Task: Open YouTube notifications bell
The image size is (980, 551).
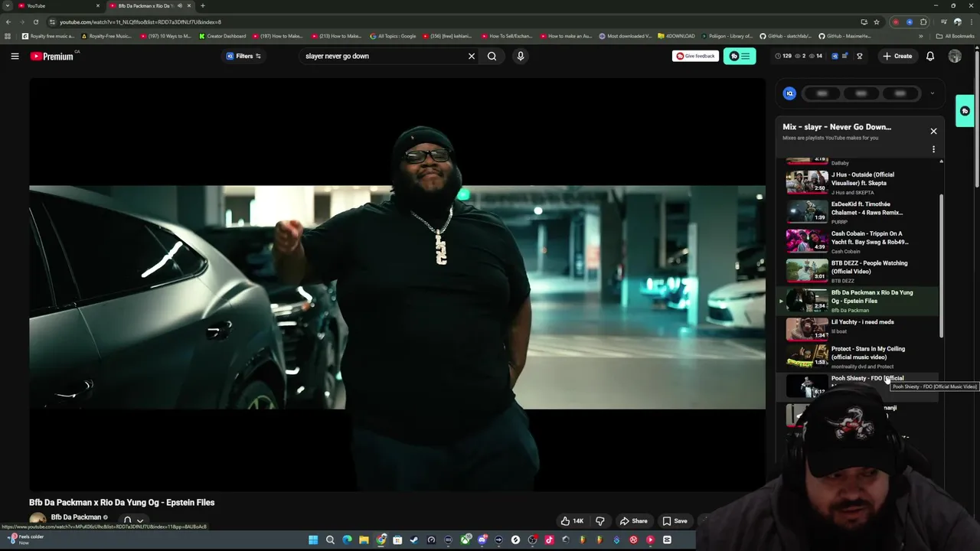Action: (x=930, y=56)
